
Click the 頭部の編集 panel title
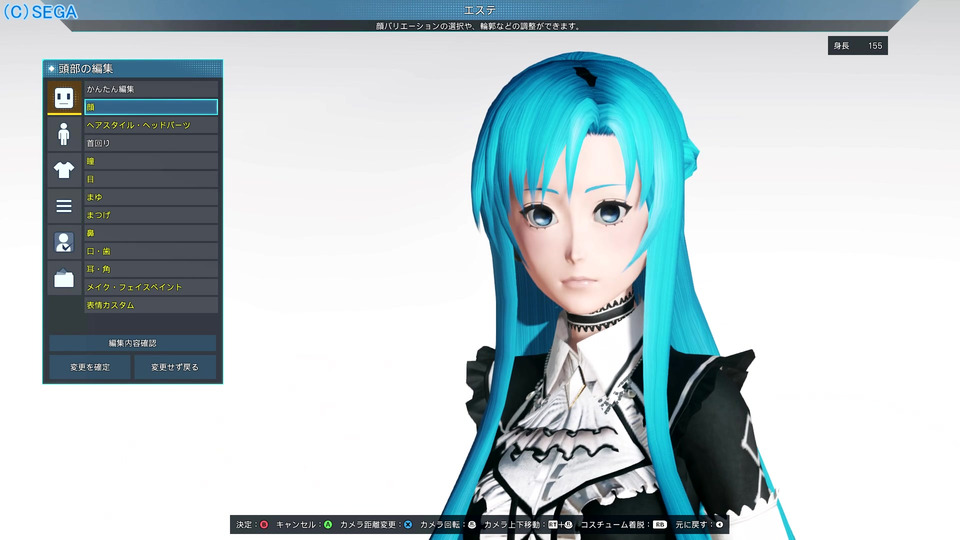[x=86, y=69]
